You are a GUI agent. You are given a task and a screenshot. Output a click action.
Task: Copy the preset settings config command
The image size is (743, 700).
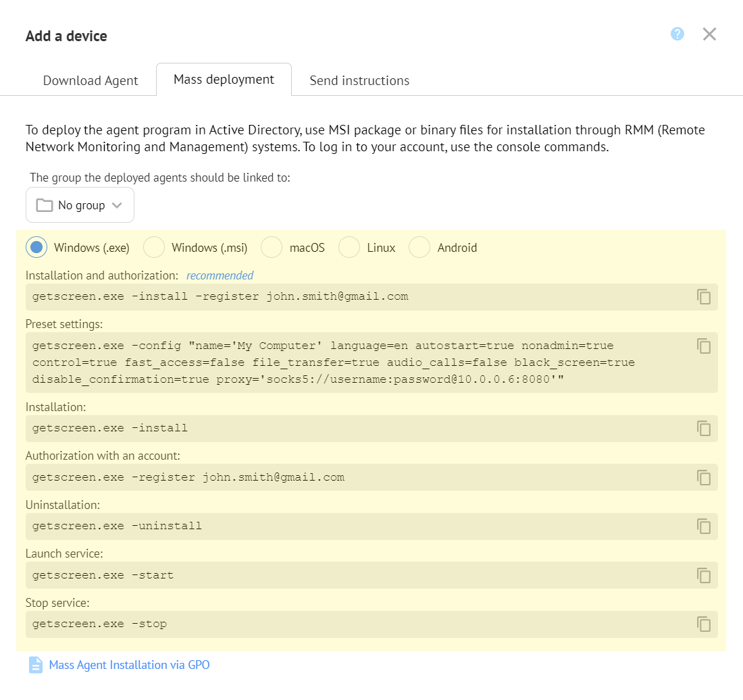(x=704, y=346)
